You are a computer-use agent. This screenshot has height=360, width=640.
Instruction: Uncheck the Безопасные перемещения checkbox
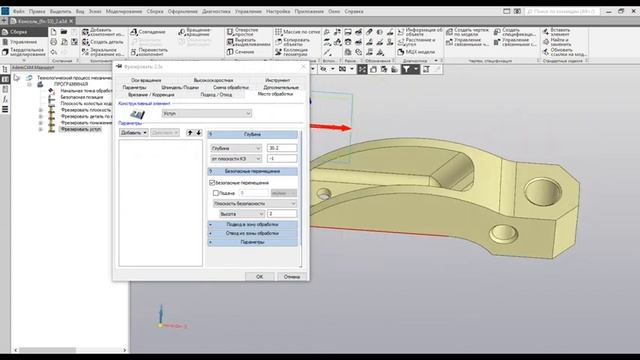212,182
